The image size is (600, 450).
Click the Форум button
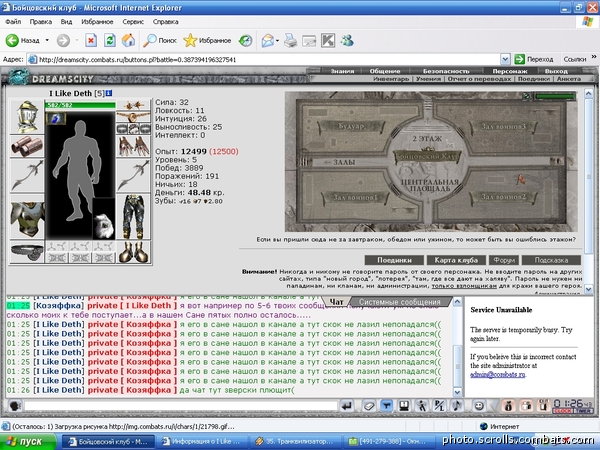[x=504, y=260]
